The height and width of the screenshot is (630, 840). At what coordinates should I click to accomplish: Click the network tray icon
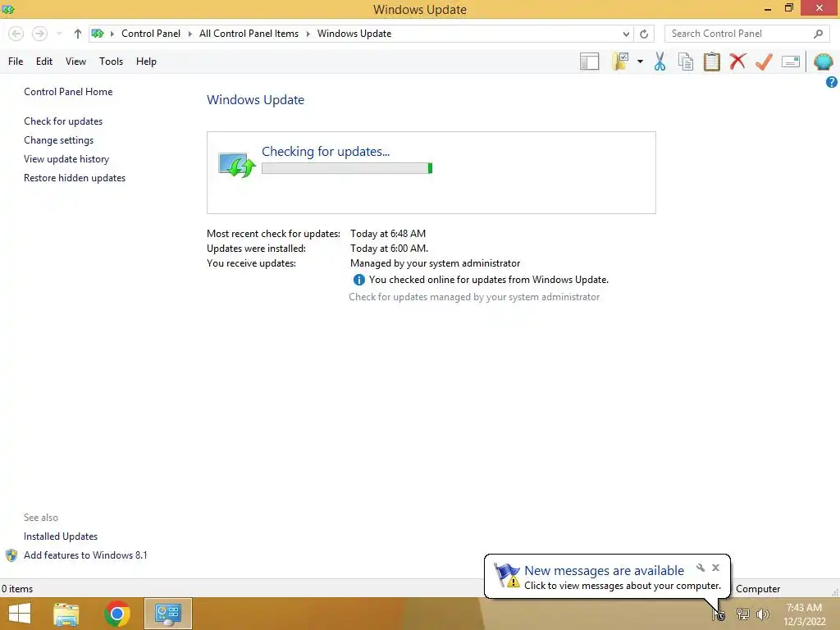point(742,614)
